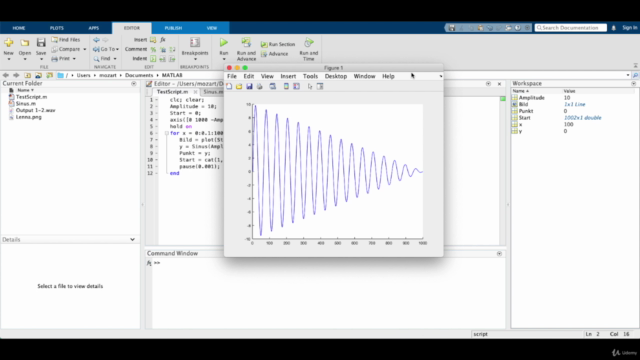Click the Save Figure icon in Figure 1

coord(249,87)
